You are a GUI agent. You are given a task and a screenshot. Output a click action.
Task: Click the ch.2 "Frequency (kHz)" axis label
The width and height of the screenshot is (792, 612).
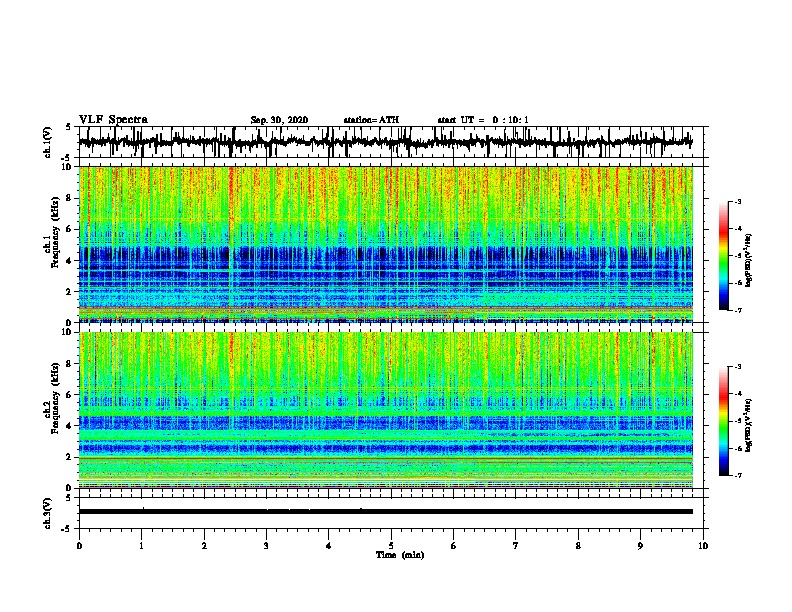tap(55, 398)
